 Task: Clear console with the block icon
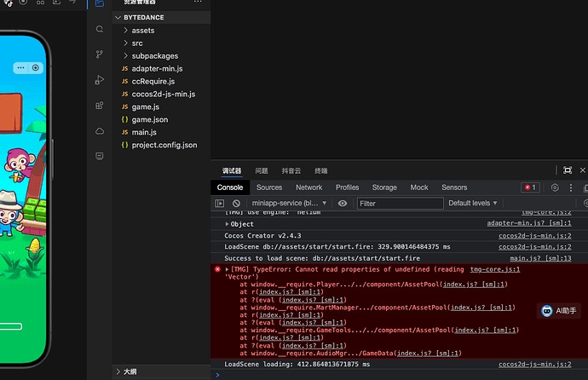click(x=236, y=203)
